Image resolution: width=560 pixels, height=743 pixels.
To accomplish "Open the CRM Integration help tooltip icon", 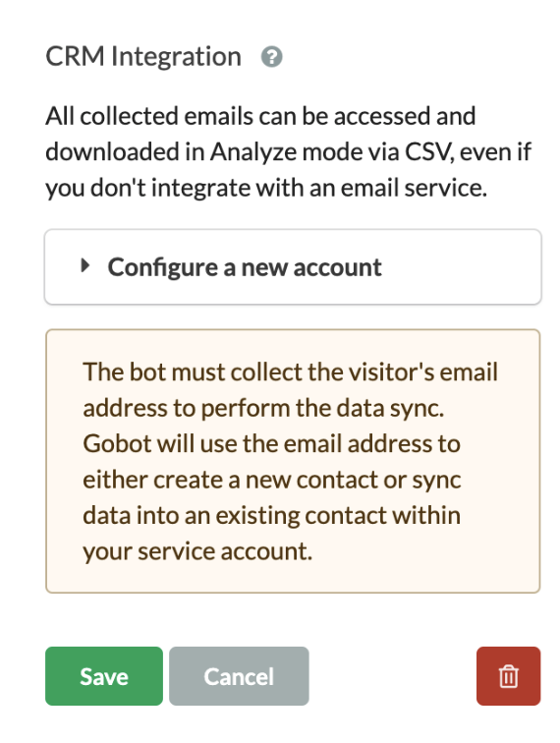I will tap(272, 57).
